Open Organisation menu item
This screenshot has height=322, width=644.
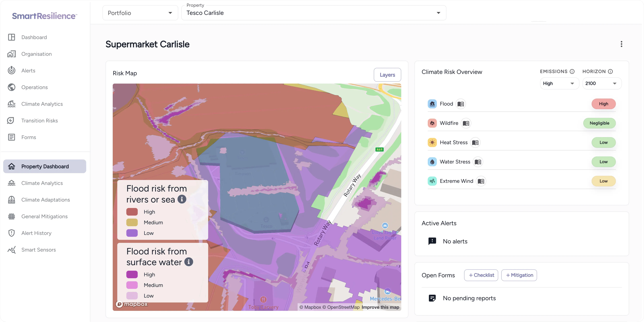(37, 54)
